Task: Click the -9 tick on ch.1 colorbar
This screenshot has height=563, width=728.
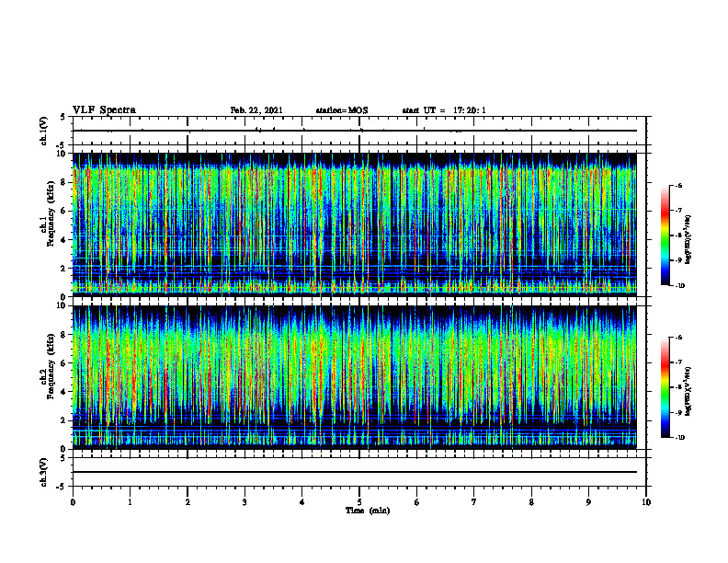Action: click(678, 260)
